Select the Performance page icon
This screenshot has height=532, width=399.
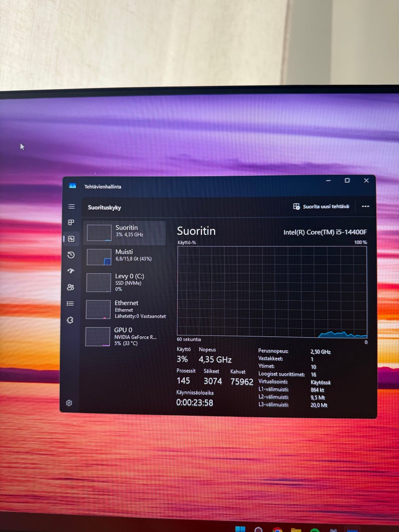[x=71, y=239]
